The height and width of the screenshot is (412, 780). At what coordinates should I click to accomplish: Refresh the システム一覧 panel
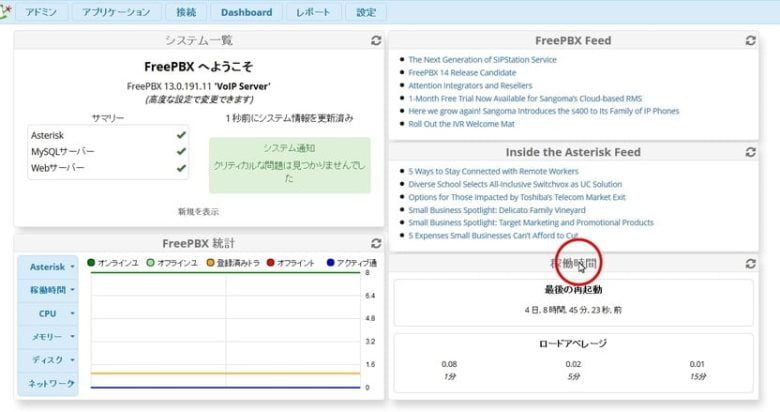click(x=376, y=40)
